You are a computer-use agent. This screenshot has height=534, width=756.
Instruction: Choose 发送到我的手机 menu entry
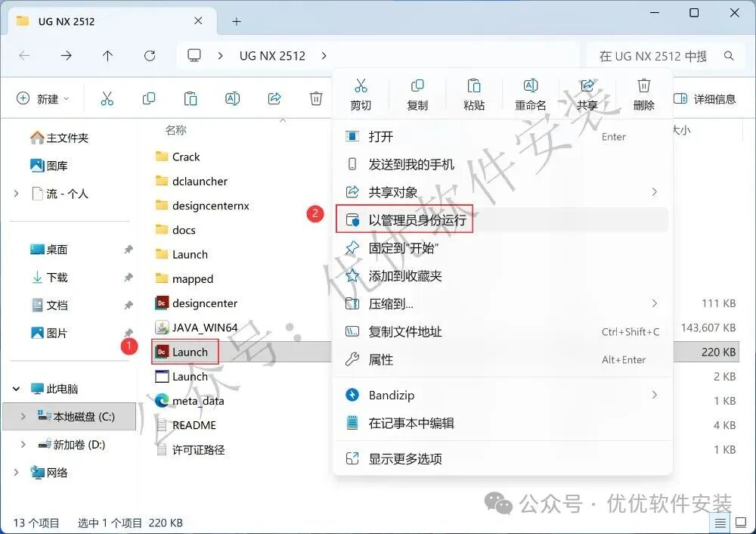pos(502,164)
